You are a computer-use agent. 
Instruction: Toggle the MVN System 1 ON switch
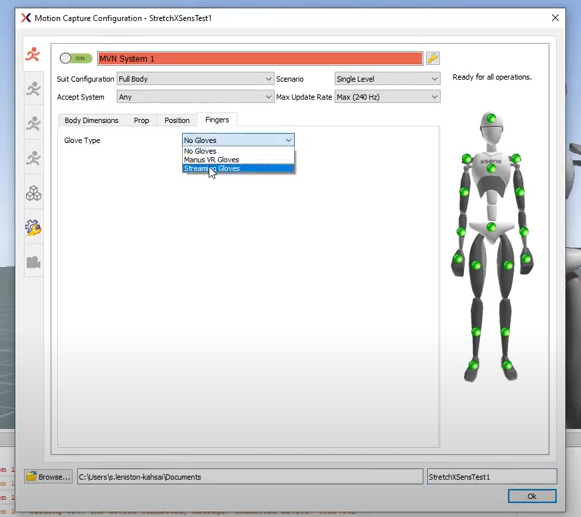(x=76, y=58)
